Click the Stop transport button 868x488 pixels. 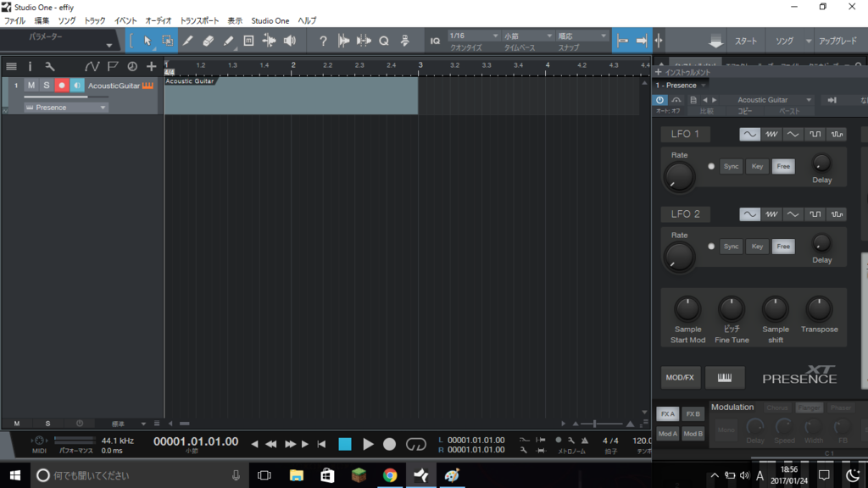point(345,444)
